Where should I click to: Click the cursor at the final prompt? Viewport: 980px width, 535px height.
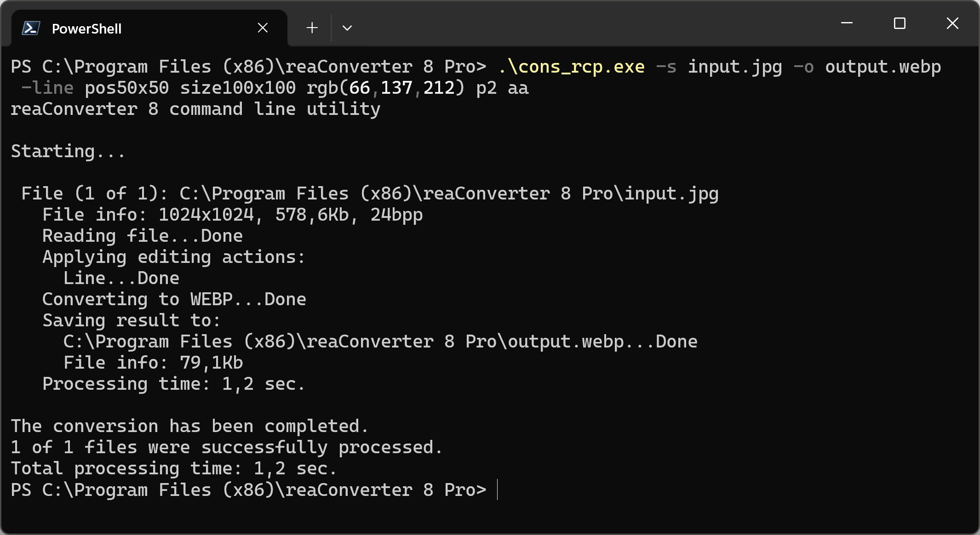(498, 490)
